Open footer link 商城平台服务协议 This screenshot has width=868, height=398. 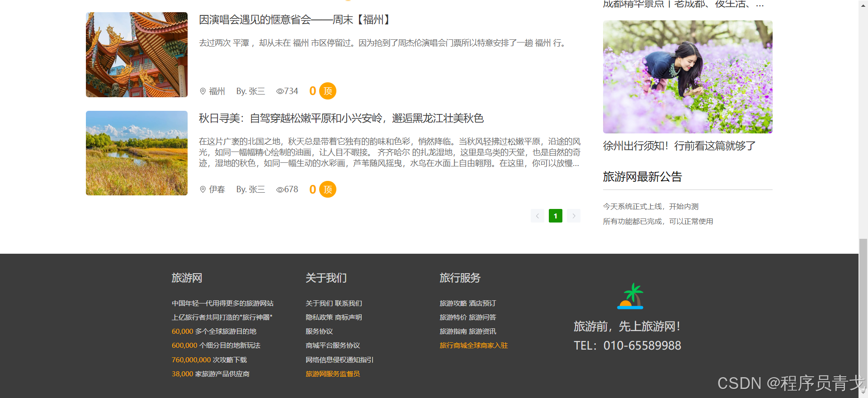[333, 346]
